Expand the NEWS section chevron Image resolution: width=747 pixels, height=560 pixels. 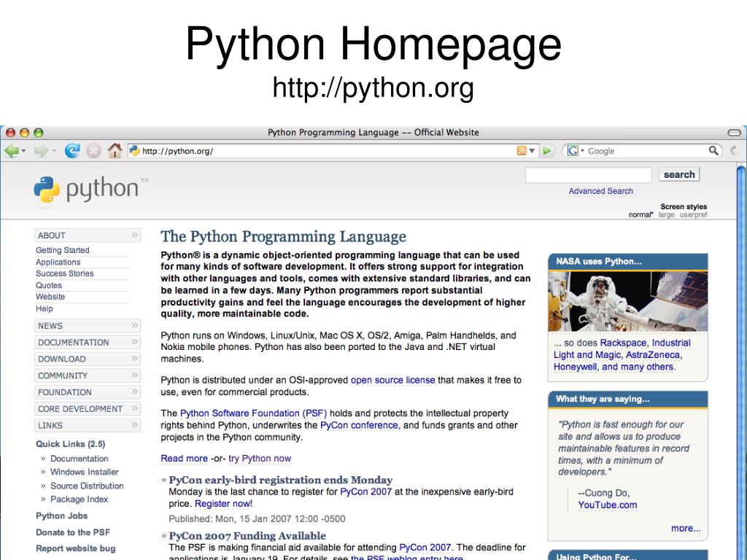tap(134, 326)
